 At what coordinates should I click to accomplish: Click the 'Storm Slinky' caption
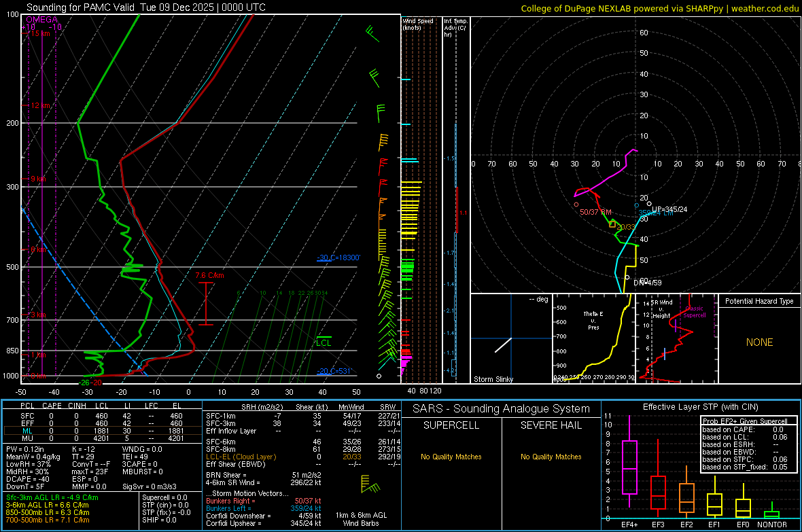tap(493, 379)
